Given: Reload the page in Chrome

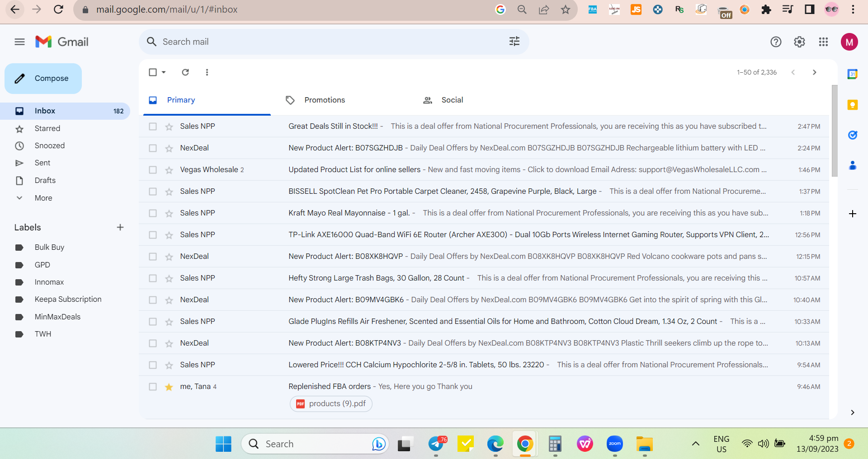Looking at the screenshot, I should coord(59,9).
